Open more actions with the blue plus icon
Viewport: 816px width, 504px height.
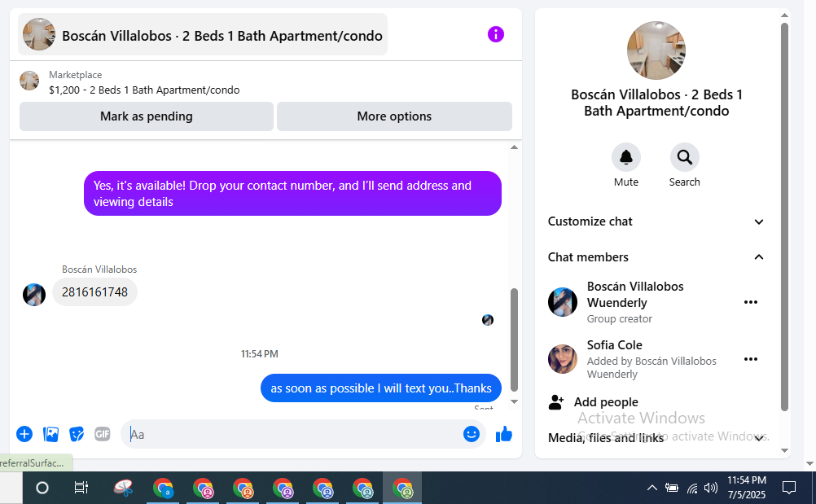[x=24, y=434]
